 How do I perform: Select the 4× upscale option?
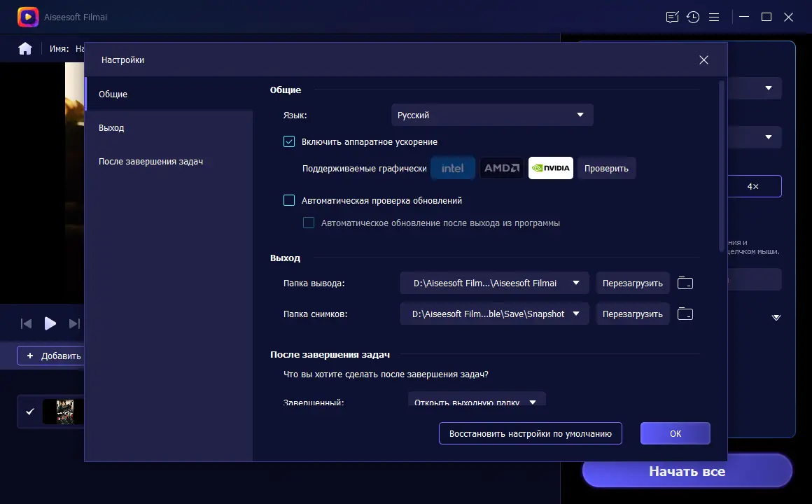pos(753,186)
